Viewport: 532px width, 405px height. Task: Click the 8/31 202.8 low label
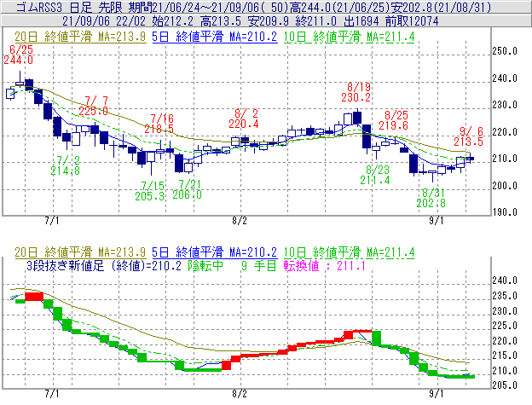[x=431, y=198]
